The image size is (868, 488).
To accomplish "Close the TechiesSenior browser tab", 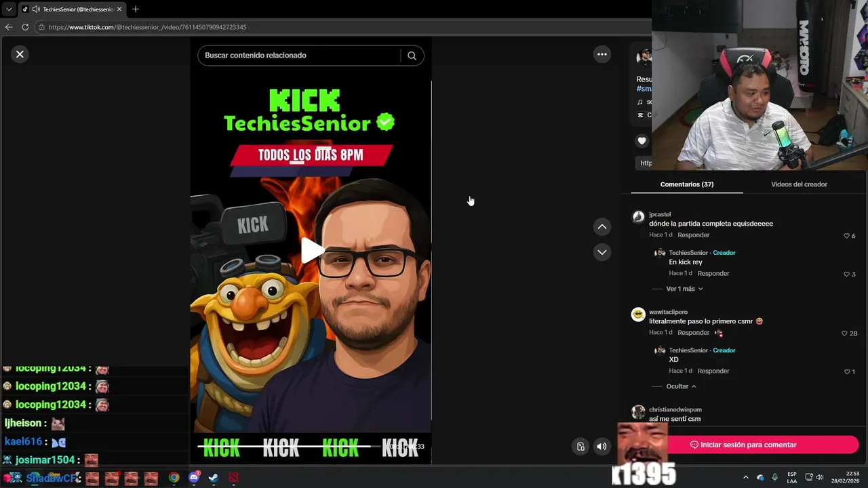I will pyautogui.click(x=120, y=9).
